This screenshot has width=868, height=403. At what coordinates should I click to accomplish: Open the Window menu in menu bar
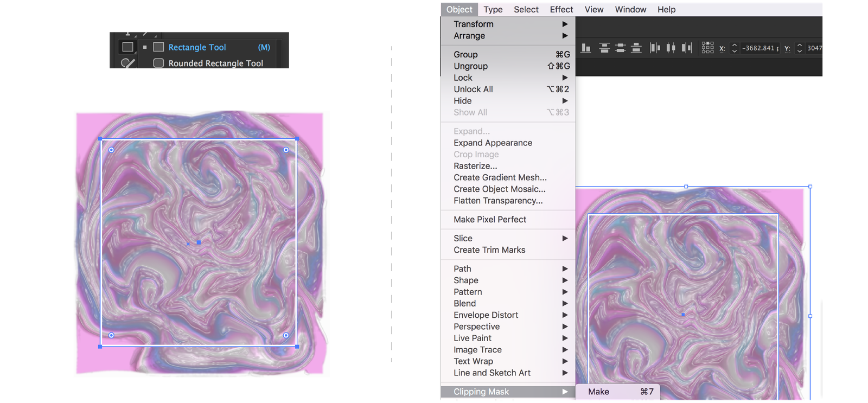(x=630, y=9)
